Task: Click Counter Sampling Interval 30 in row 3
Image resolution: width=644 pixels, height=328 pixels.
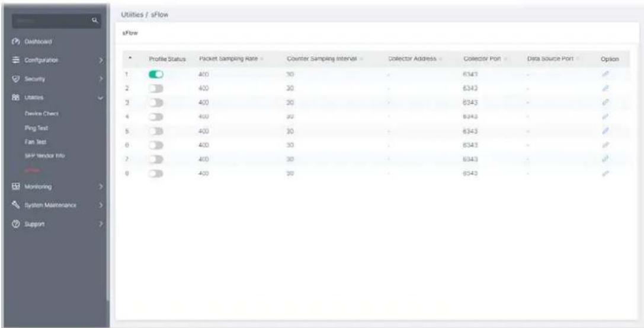Action: [290, 103]
